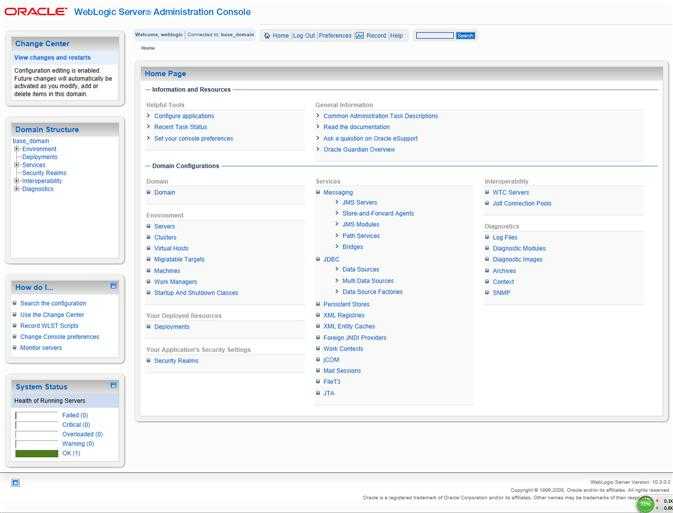Expand the Diagnostics tree node
Screen dimensions: 673x513
pos(17,189)
